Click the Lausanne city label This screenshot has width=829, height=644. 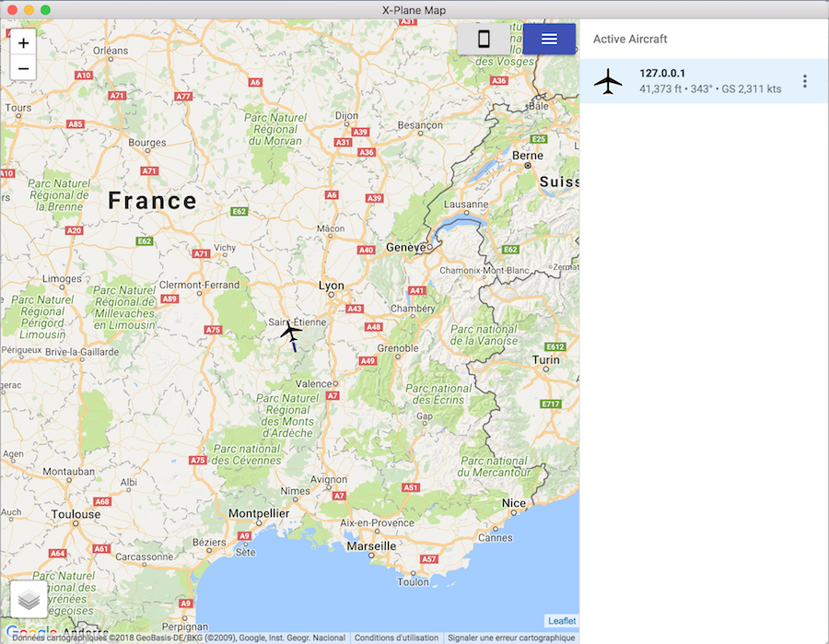[466, 205]
